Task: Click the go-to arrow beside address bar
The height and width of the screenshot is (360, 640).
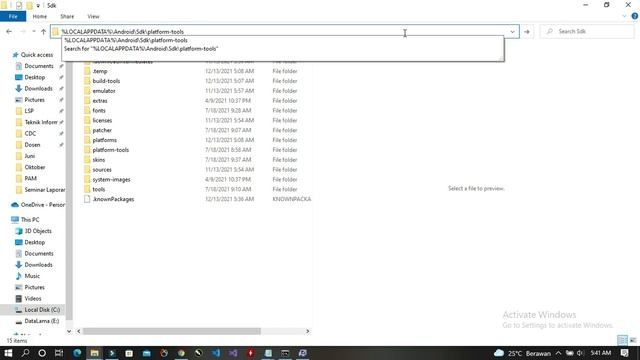Action: point(527,31)
